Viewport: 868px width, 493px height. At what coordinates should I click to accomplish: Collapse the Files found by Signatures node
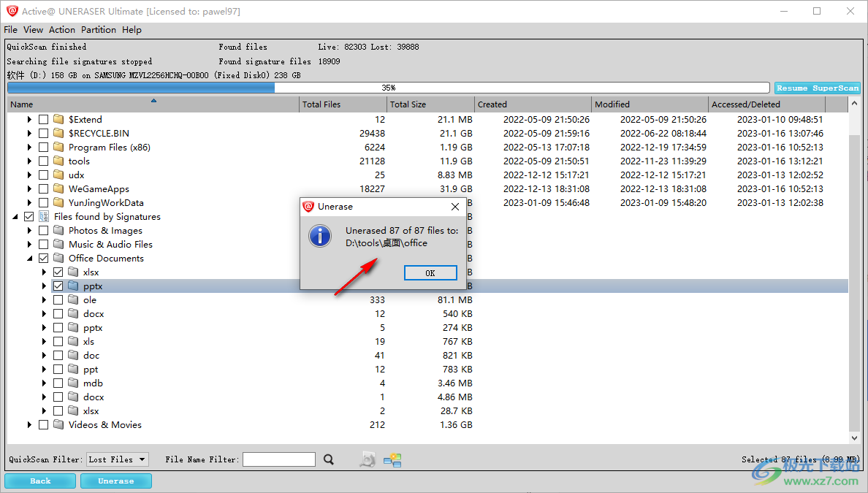15,216
